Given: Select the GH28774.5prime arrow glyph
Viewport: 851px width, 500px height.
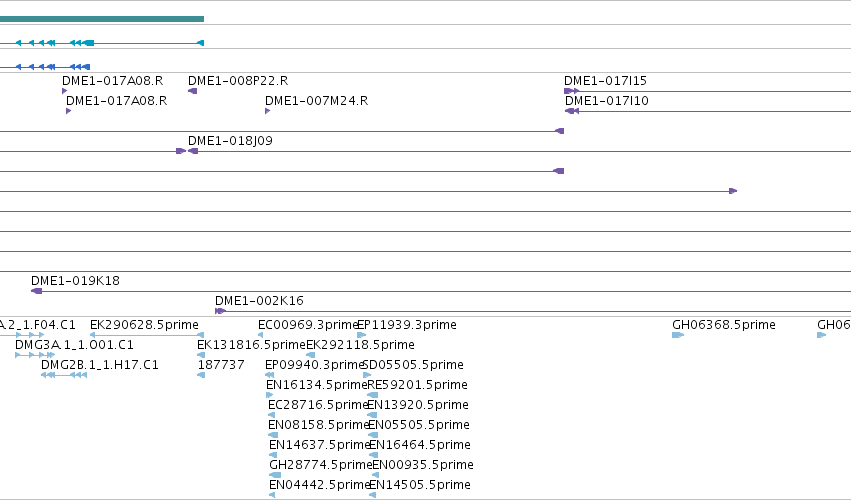Looking at the screenshot, I should (275, 475).
